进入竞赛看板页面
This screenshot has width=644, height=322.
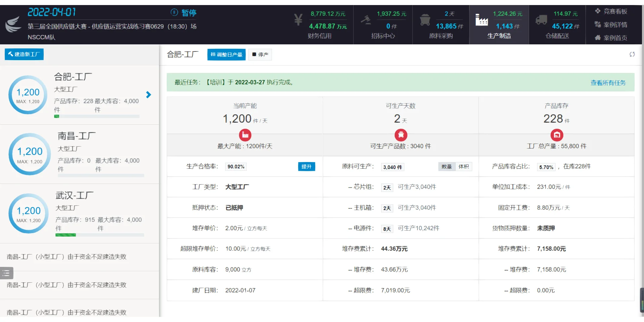point(611,11)
